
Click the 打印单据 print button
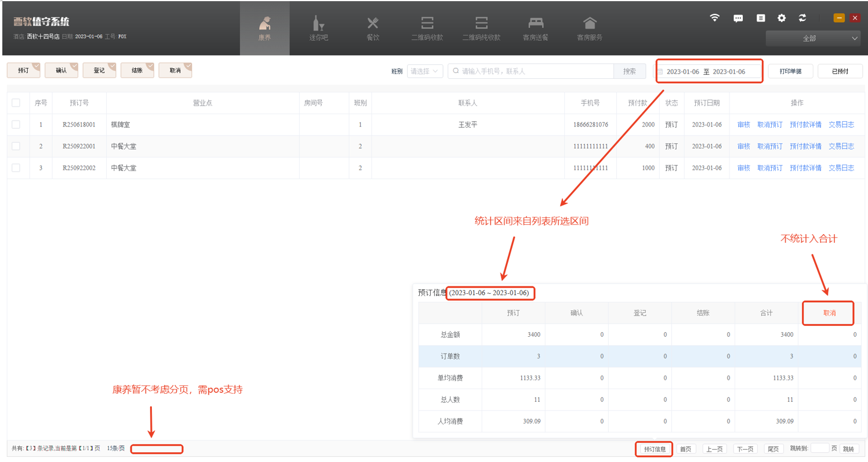click(x=790, y=71)
